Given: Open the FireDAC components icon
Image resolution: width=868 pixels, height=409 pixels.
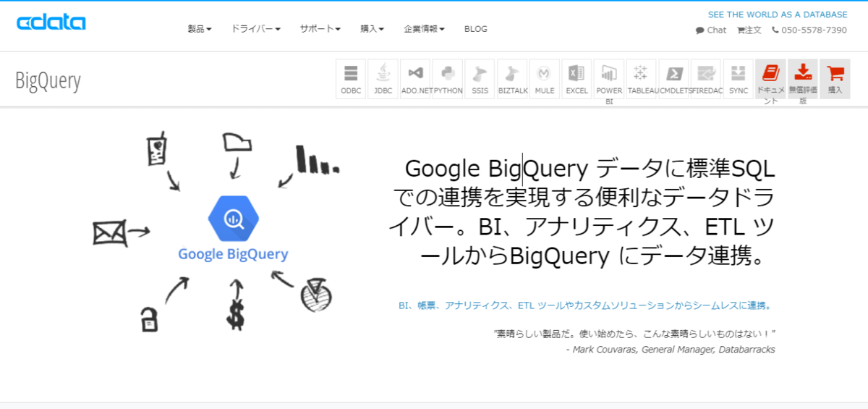Looking at the screenshot, I should click(x=706, y=79).
